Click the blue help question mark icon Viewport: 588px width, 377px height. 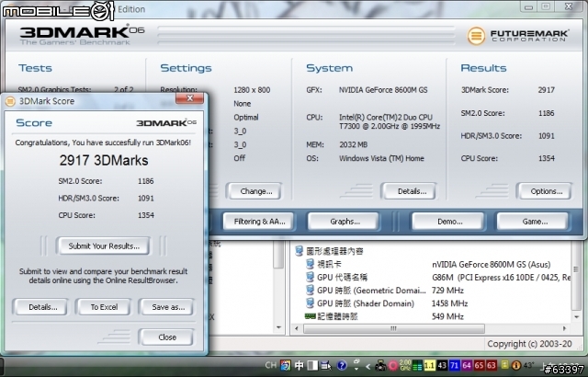[x=342, y=365]
